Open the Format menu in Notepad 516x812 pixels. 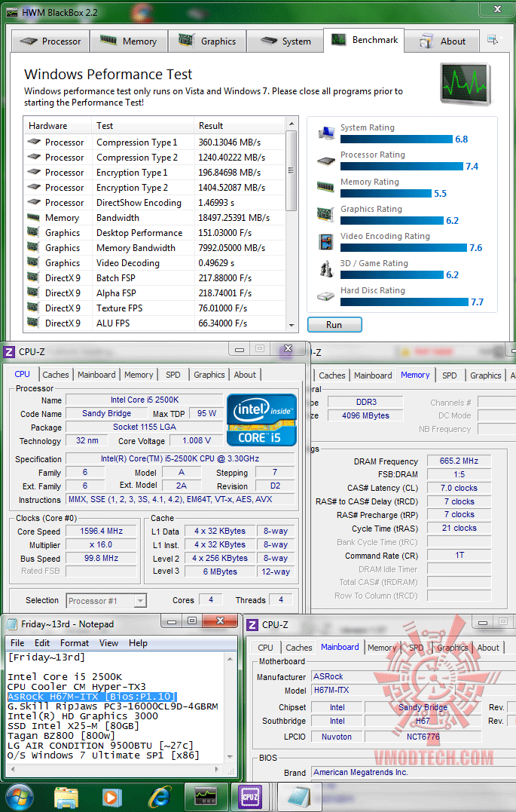tap(75, 643)
